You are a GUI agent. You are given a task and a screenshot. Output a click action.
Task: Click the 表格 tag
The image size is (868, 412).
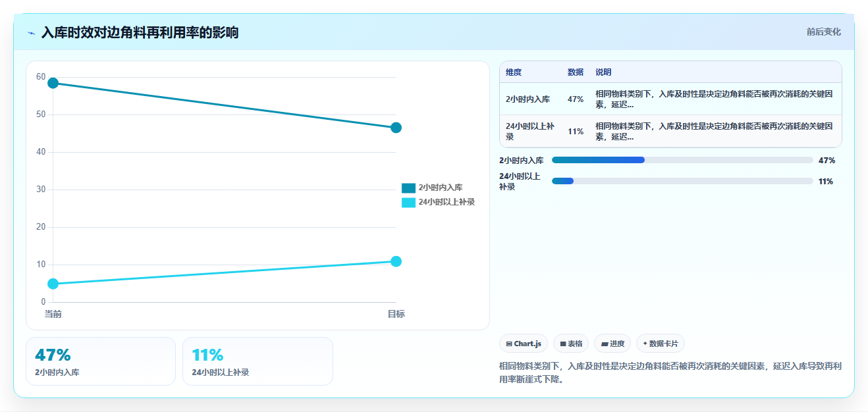coord(571,344)
